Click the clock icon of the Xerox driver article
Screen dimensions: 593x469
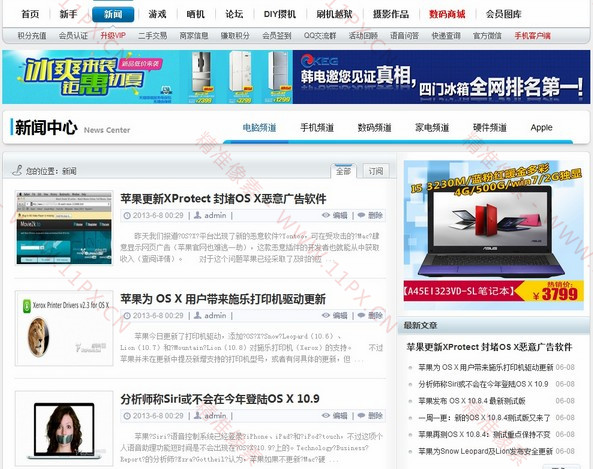[127, 316]
